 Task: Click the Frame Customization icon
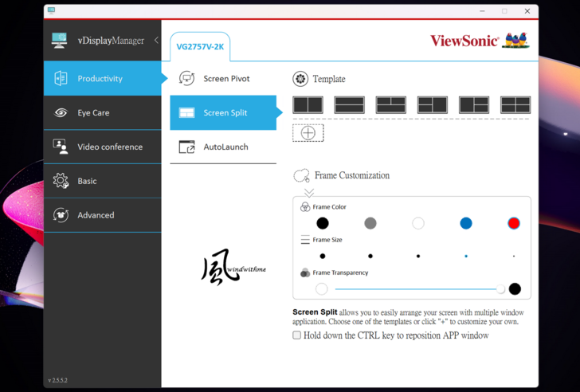[301, 175]
